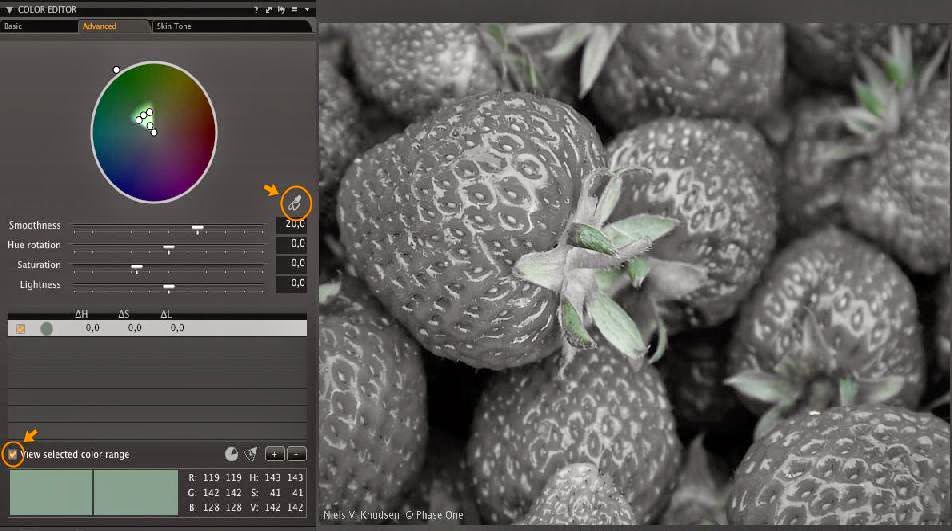Toggle the color range row checkbox
952x531 pixels.
[x=20, y=328]
